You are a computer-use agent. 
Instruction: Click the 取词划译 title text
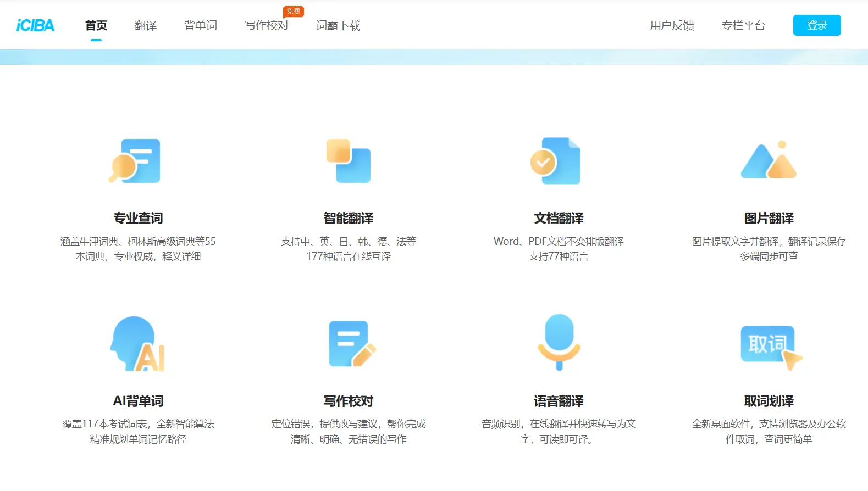pos(769,401)
